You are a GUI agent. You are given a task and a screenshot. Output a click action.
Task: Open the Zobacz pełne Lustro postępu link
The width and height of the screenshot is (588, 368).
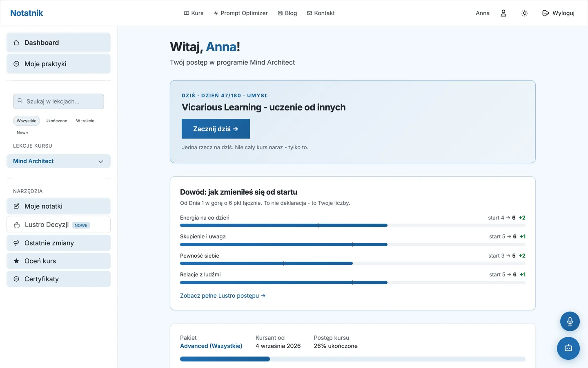[223, 296]
